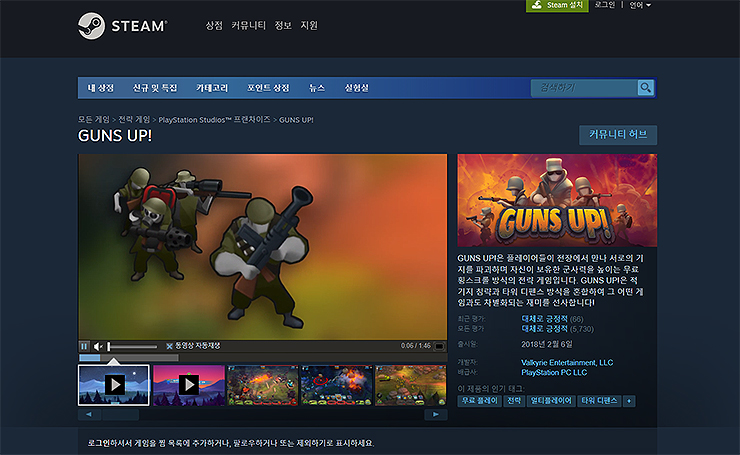
Task: Open the 상점 top menu
Action: 214,25
